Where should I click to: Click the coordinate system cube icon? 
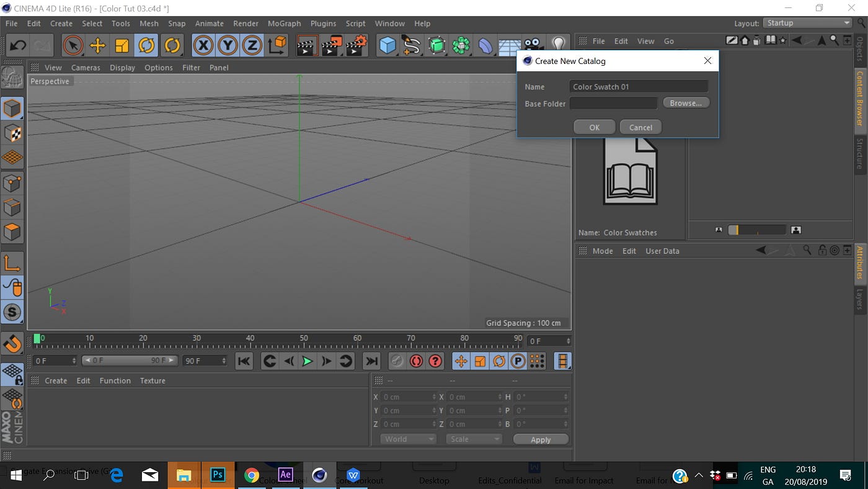pos(278,45)
